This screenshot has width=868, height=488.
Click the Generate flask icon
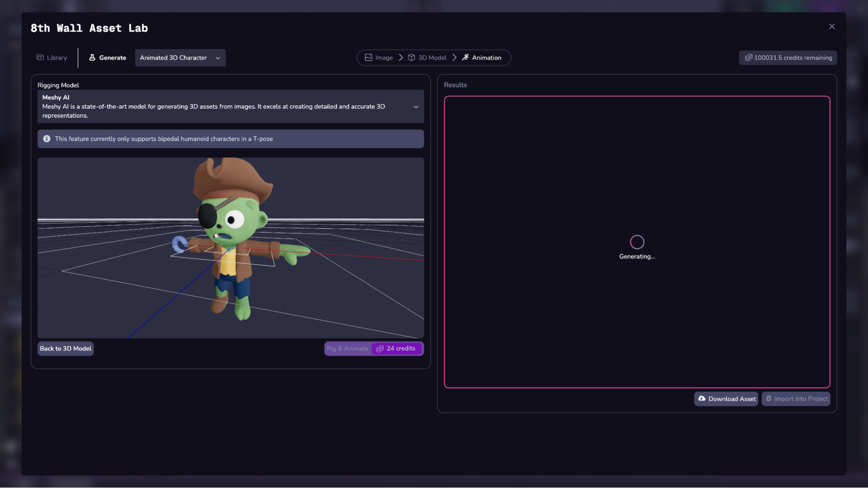point(92,58)
